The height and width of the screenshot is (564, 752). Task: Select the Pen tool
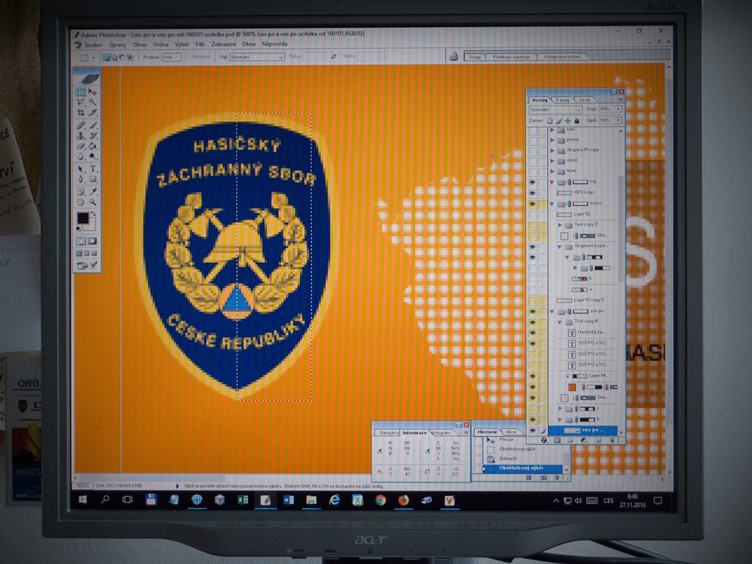click(x=81, y=180)
